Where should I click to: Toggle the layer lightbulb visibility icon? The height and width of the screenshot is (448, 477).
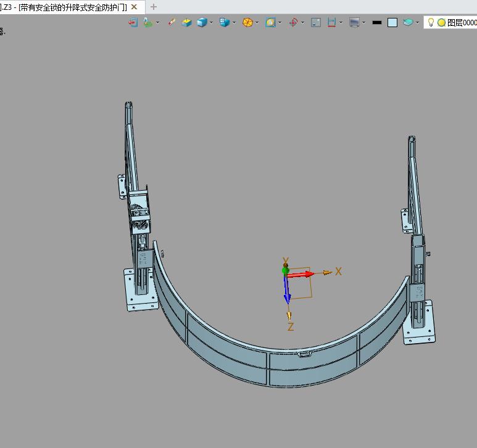click(x=431, y=22)
